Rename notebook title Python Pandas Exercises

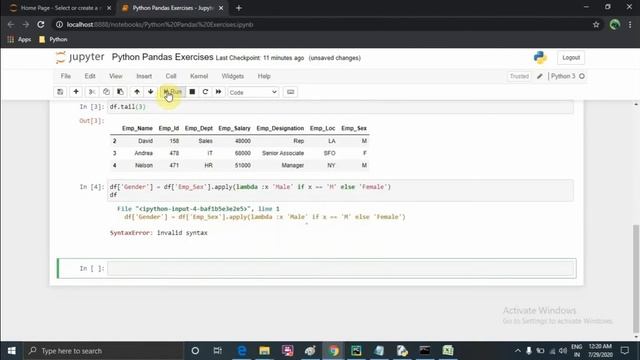tap(162, 57)
